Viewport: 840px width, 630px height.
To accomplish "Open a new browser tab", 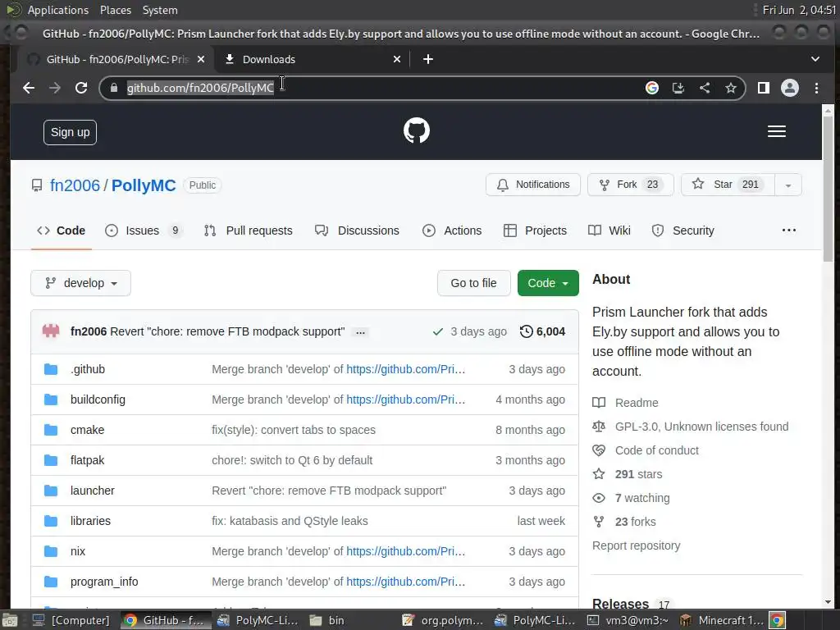I will point(428,59).
